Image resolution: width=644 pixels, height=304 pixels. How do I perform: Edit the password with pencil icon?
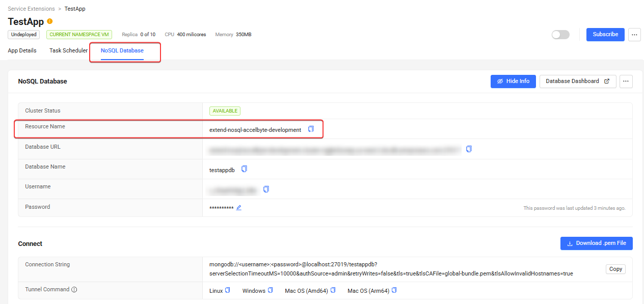239,208
